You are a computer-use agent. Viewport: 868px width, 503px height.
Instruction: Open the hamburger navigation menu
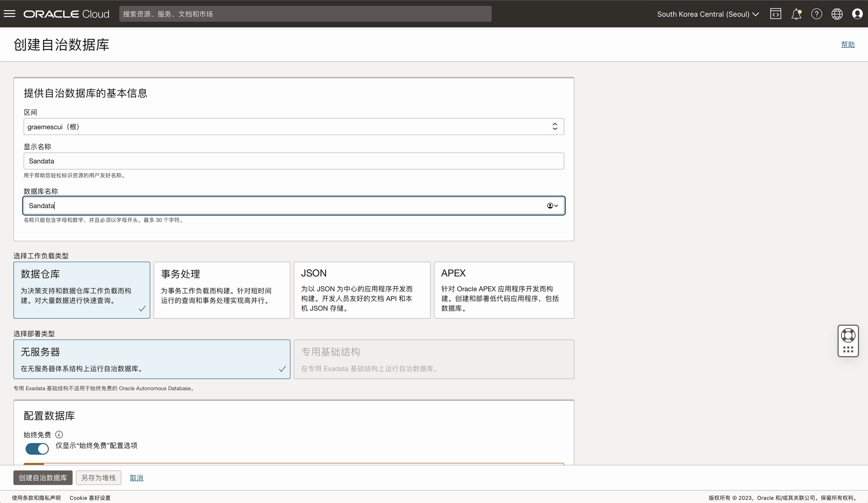(10, 14)
